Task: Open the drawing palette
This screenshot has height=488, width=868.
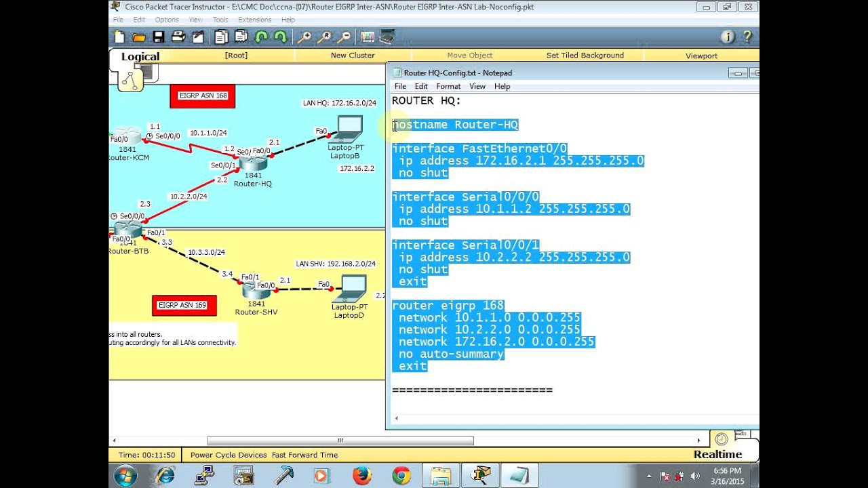Action: point(368,37)
